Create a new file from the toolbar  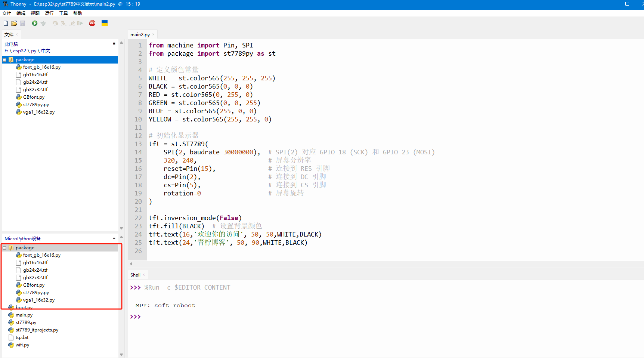pyautogui.click(x=6, y=23)
